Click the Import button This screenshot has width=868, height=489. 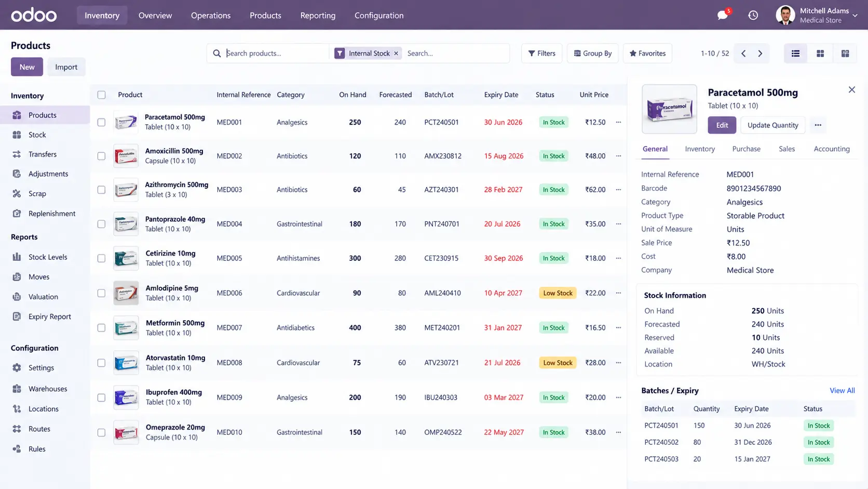66,67
